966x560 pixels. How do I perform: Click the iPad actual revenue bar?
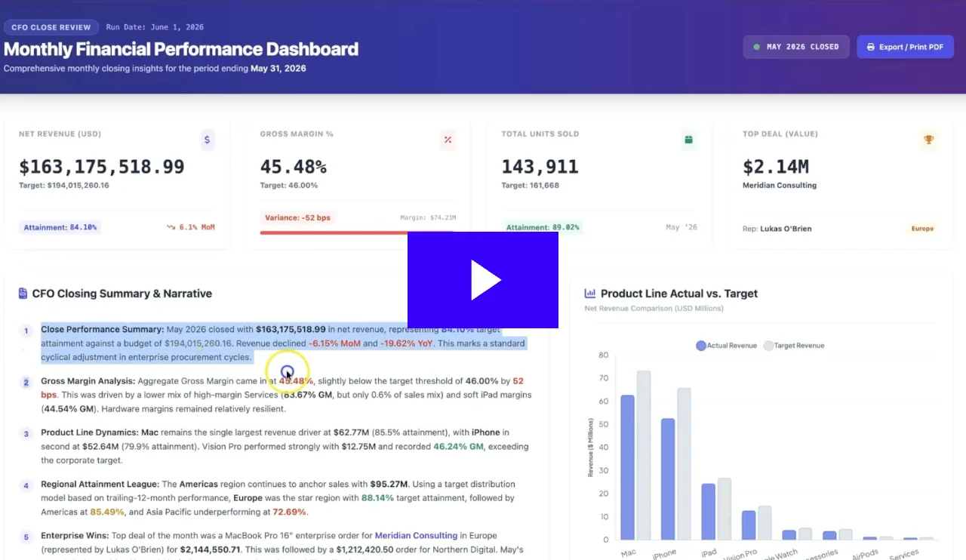709,512
